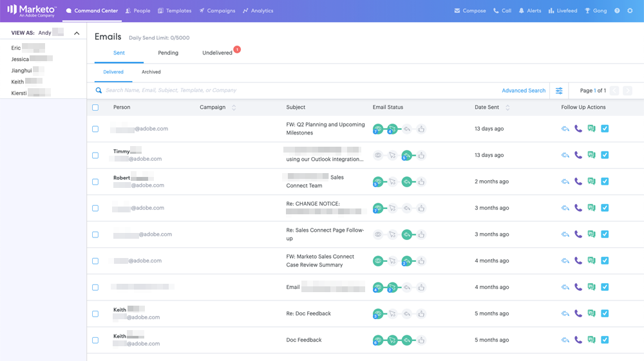Image resolution: width=644 pixels, height=361 pixels.
Task: Click the search magnifier icon
Action: coord(99,90)
